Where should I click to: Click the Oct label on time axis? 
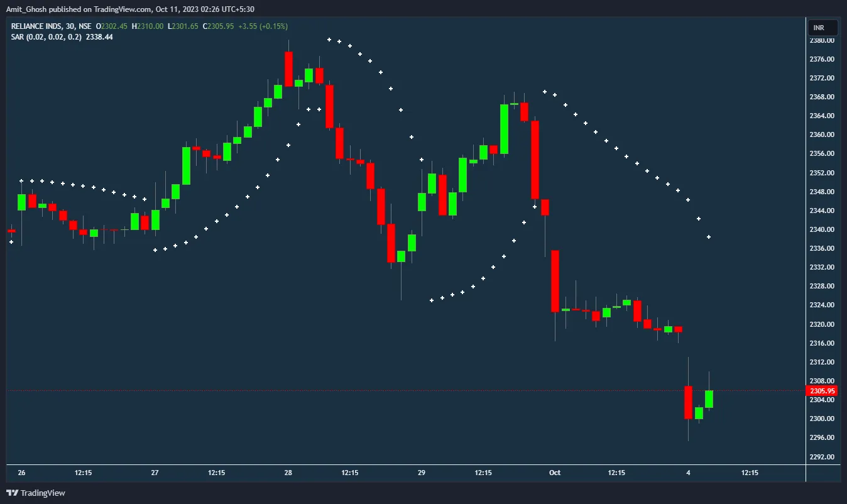(x=554, y=473)
